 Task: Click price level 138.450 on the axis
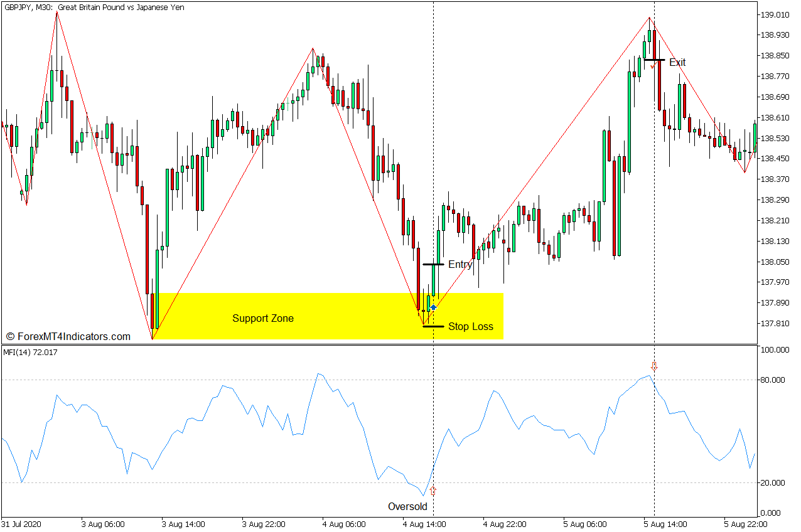click(775, 159)
